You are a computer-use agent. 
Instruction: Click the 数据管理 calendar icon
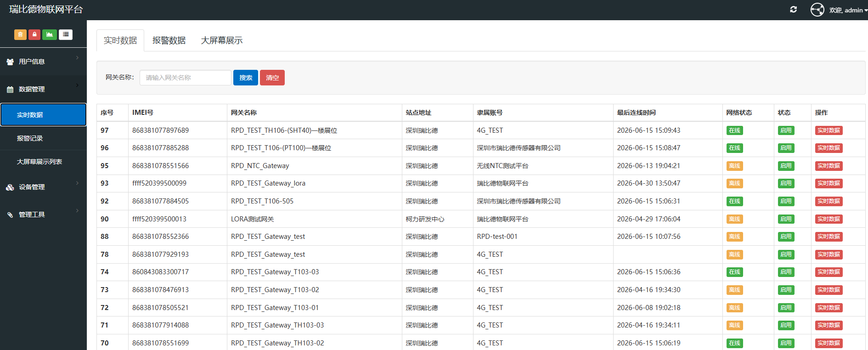[x=10, y=90]
